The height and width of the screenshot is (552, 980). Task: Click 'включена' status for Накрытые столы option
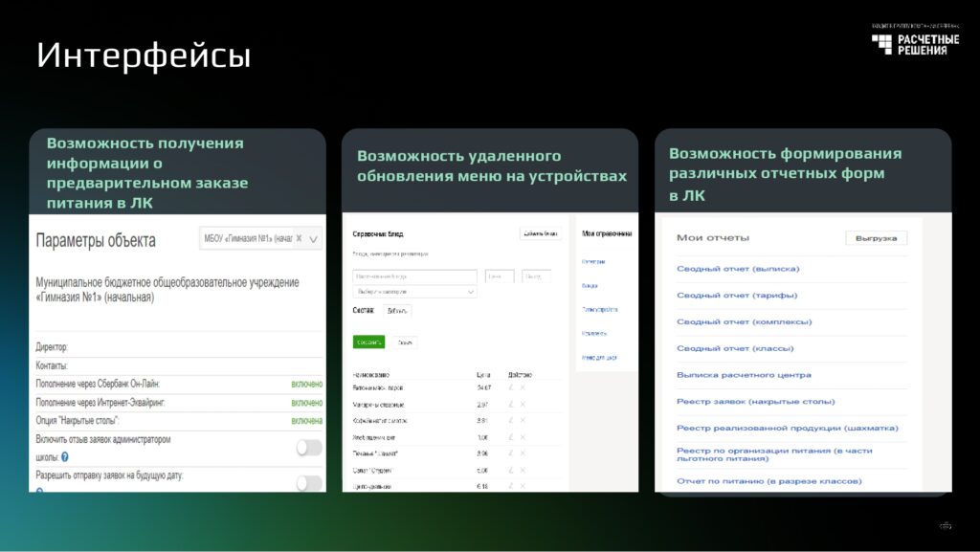307,421
